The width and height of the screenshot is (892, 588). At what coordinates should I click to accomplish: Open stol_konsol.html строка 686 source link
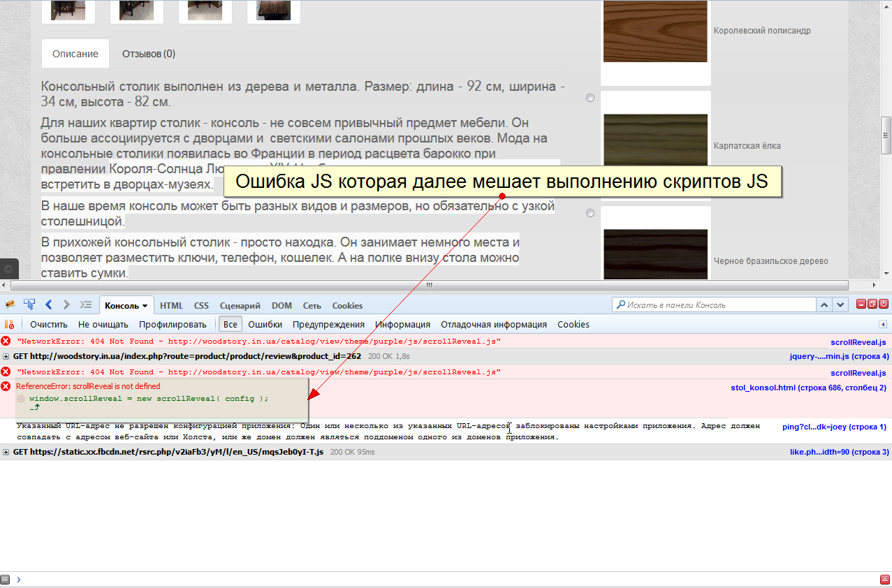coord(808,387)
